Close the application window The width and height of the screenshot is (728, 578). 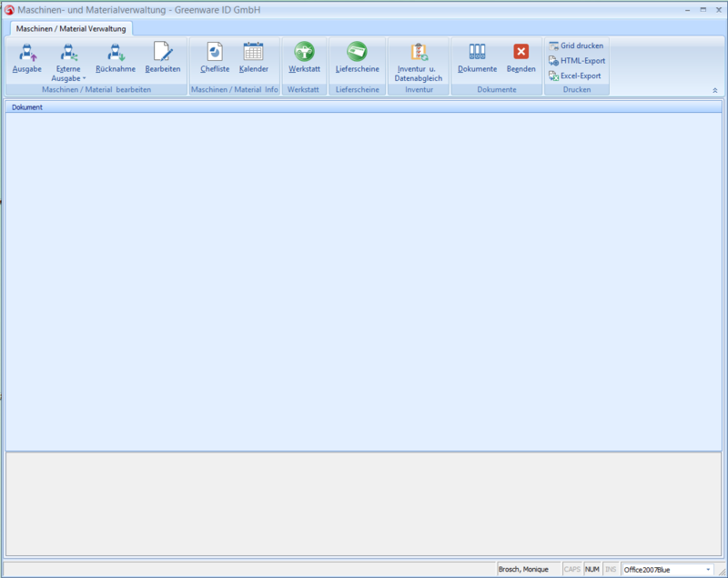(718, 10)
